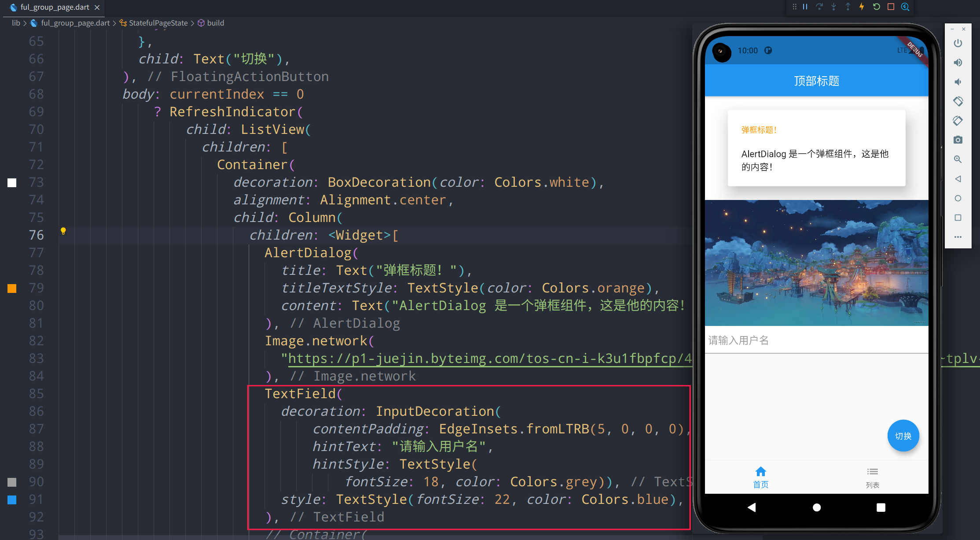
Task: Decrease emulator volume
Action: coord(958,82)
